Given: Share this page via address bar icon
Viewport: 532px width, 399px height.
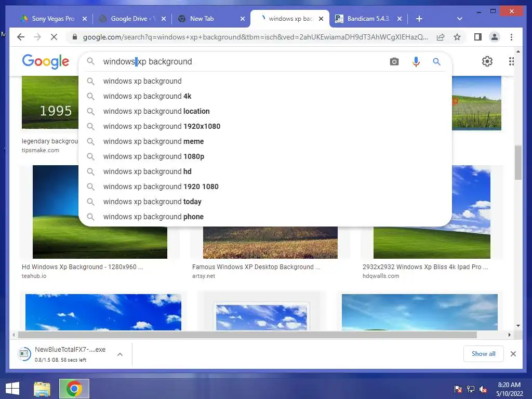Looking at the screenshot, I should click(441, 37).
